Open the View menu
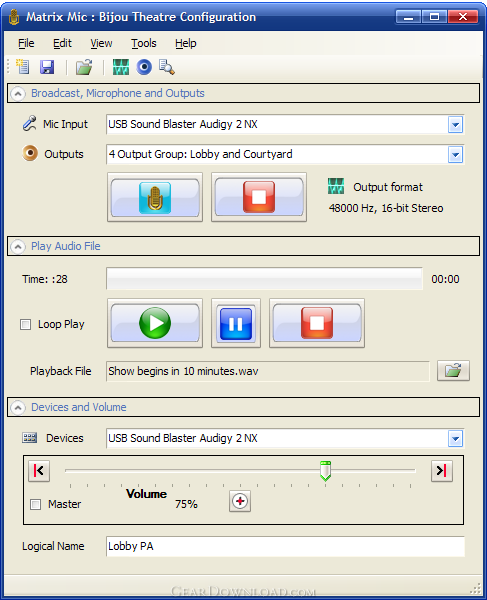The image size is (487, 600). point(101,43)
